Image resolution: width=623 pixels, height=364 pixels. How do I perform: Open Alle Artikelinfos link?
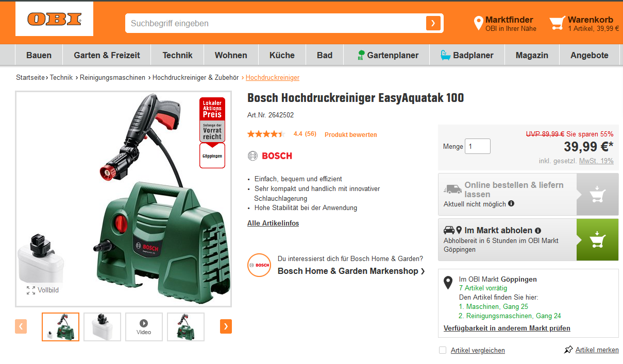click(x=273, y=223)
